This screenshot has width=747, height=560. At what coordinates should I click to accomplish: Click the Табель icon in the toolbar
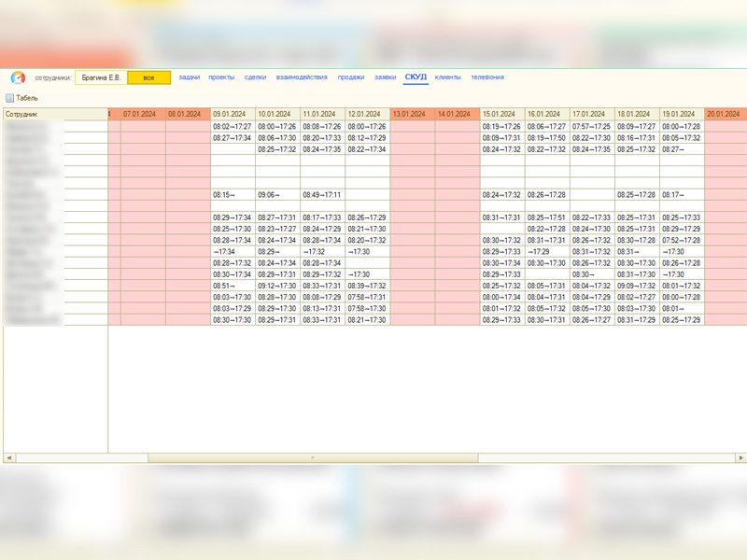click(x=10, y=98)
